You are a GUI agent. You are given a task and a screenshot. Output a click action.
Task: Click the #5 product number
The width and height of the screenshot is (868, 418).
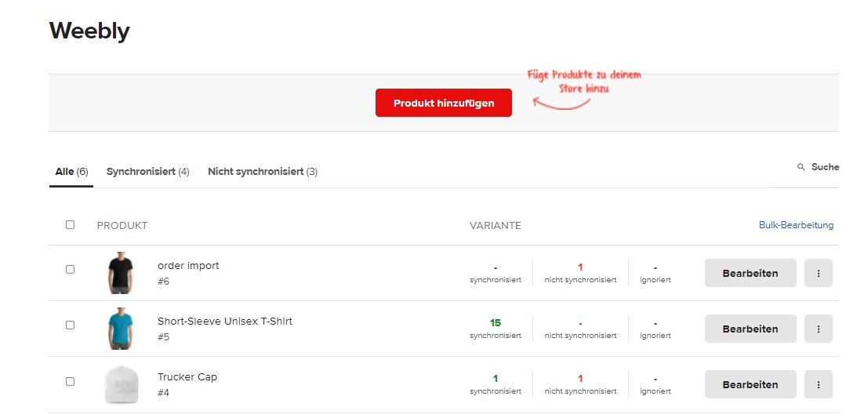(163, 336)
